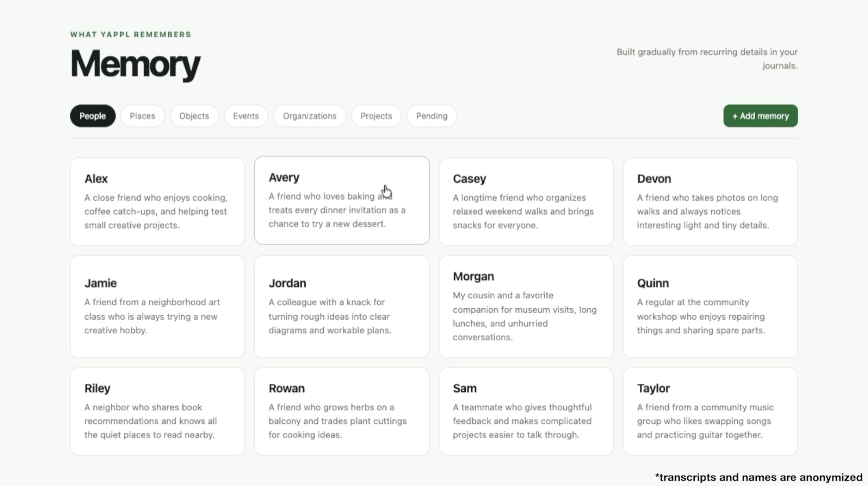Click the Add memory button
The image size is (868, 486).
click(760, 116)
